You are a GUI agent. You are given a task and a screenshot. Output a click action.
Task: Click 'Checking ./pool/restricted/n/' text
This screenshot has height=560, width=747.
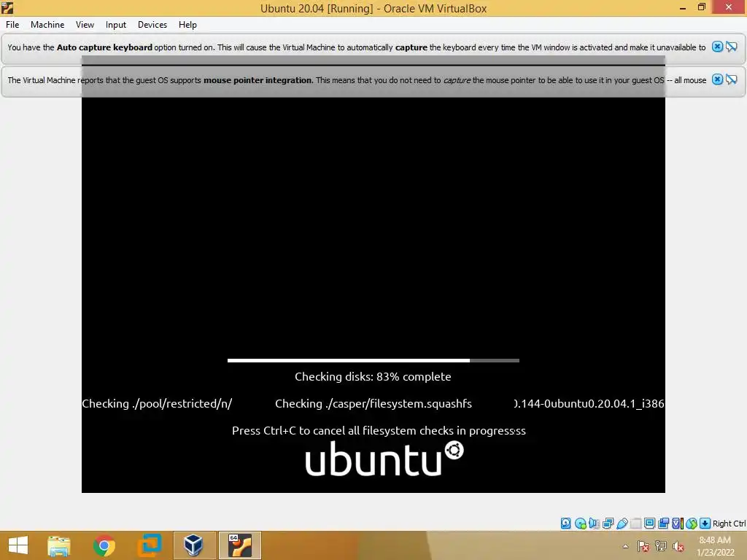(x=158, y=404)
